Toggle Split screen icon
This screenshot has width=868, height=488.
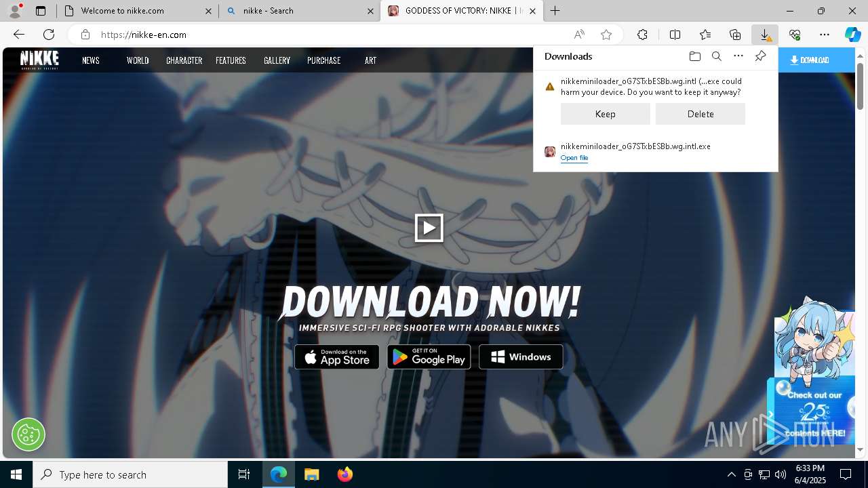[675, 35]
